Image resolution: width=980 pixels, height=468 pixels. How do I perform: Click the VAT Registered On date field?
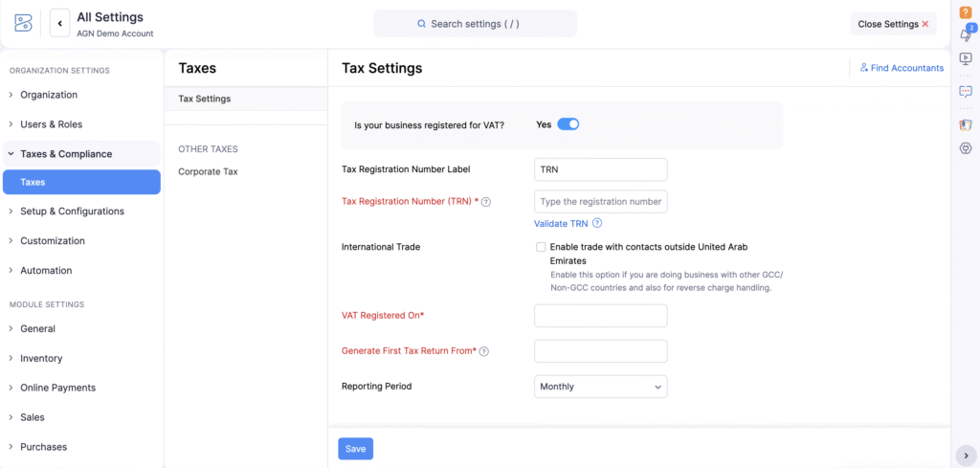[x=601, y=316]
